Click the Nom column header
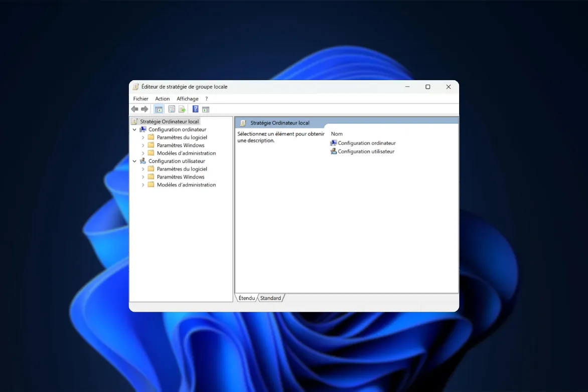 [337, 134]
